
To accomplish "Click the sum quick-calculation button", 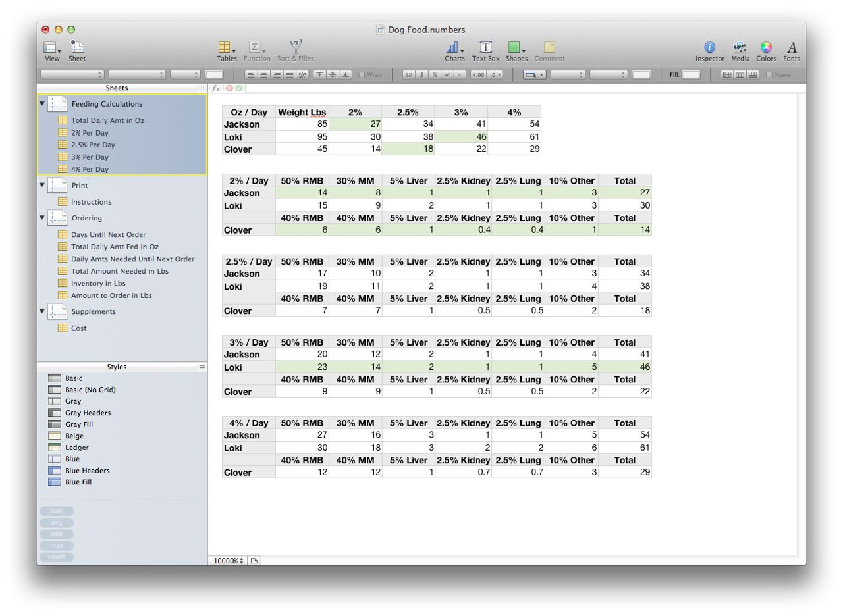I will point(57,511).
